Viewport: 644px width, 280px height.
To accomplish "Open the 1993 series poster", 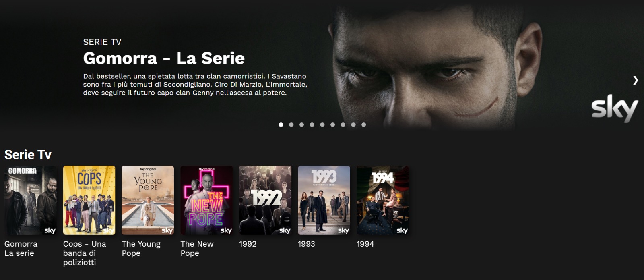I will 324,200.
